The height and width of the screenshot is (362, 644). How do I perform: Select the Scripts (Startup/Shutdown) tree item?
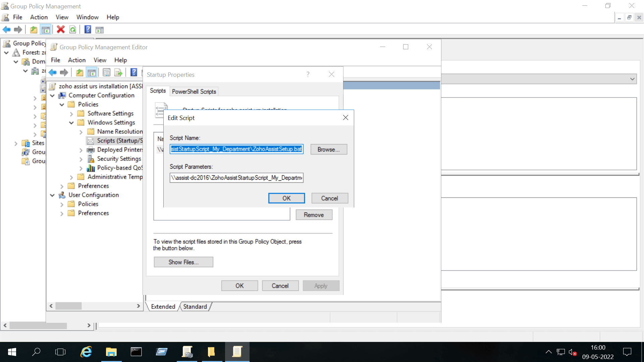click(x=115, y=140)
